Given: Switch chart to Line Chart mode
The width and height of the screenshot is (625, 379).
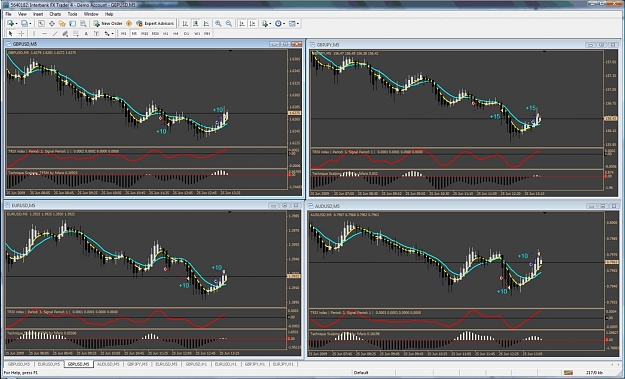Looking at the screenshot, I should pos(206,24).
